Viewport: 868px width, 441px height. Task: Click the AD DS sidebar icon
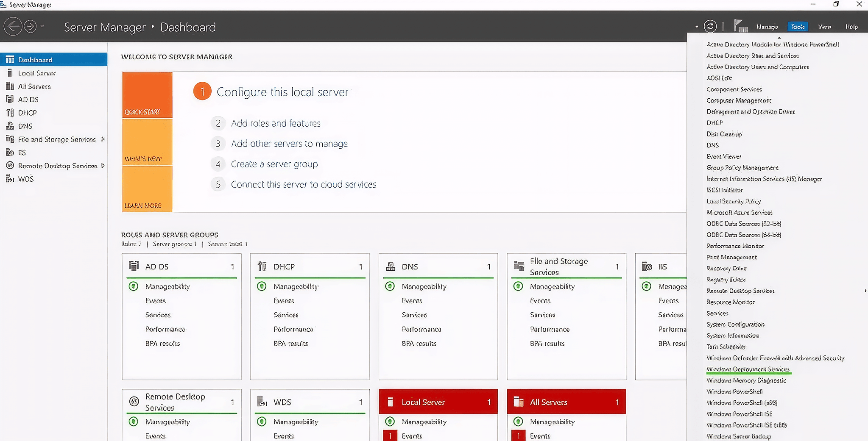pos(10,99)
